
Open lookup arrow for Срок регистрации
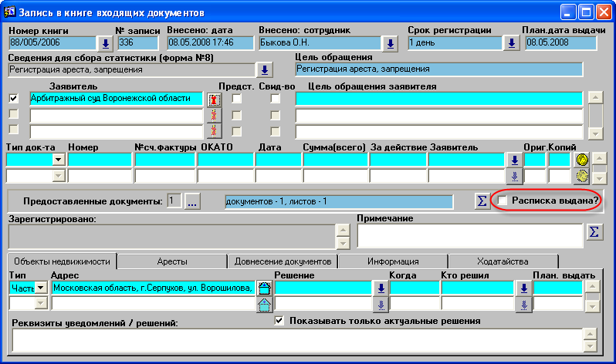[x=512, y=43]
